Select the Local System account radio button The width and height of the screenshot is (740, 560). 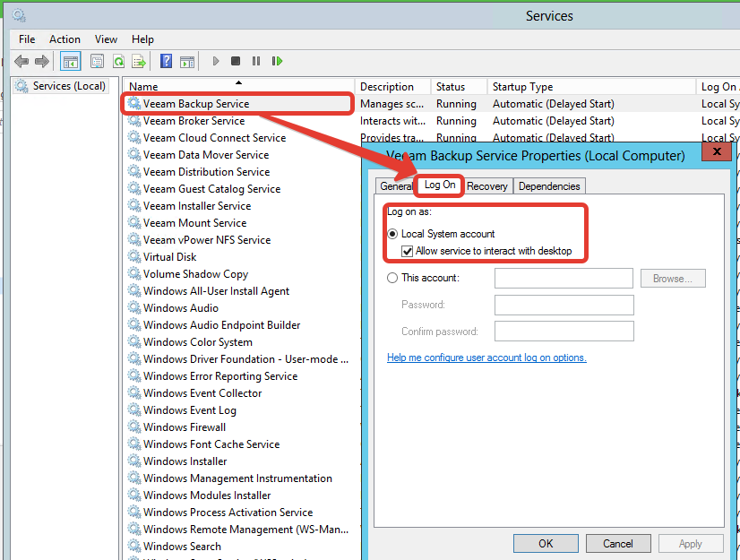tap(392, 234)
